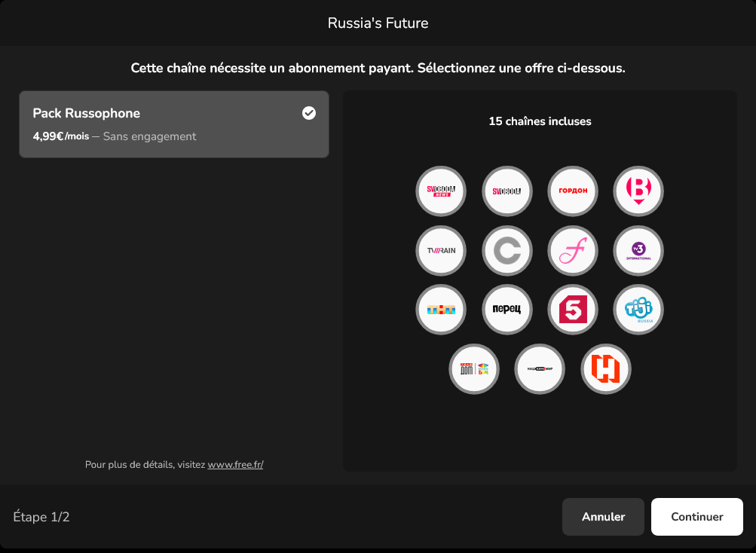Viewport: 756px width, 553px height.
Task: Click the grey C channel logo
Action: pos(507,250)
